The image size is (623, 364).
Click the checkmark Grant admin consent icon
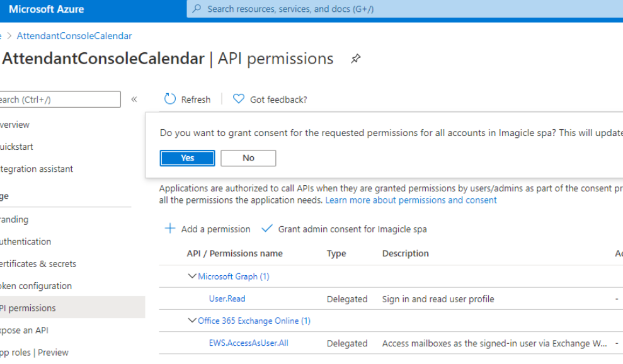pyautogui.click(x=267, y=229)
